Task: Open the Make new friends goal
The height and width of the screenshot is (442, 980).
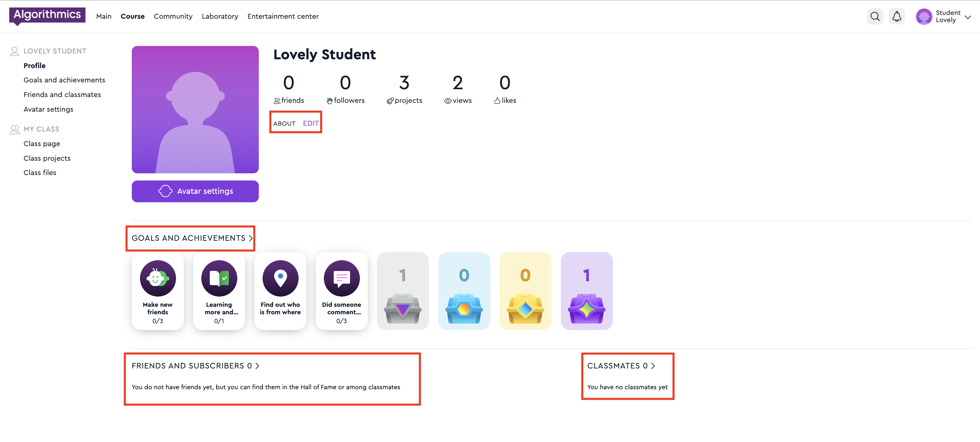Action: point(158,290)
